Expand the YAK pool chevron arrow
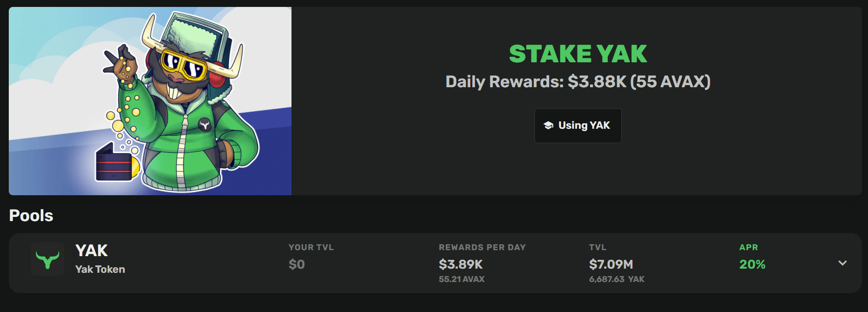Viewport: 868px width, 312px height. point(842,263)
